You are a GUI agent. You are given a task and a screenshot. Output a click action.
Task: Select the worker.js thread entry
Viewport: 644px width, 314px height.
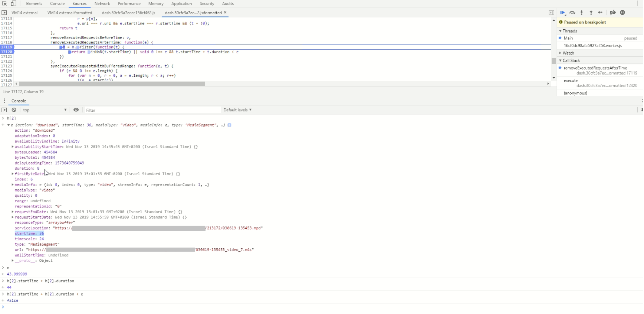600,46
